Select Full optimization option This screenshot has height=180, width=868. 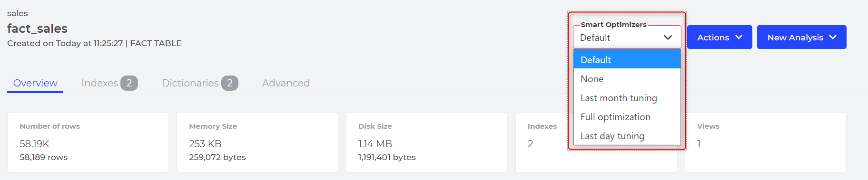coord(627,117)
